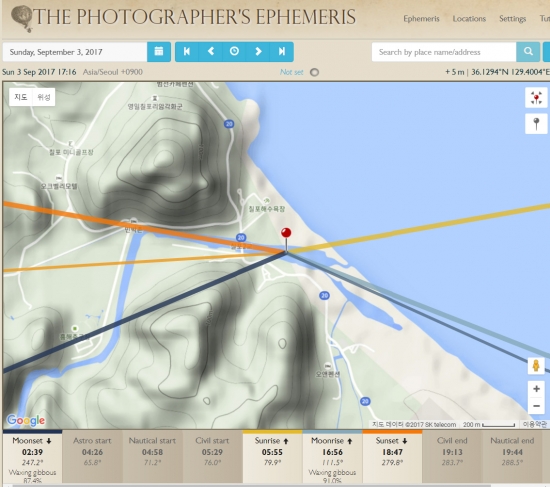The height and width of the screenshot is (487, 550).
Task: Click the 오크밸리모텔 map label
Action: [x=59, y=186]
